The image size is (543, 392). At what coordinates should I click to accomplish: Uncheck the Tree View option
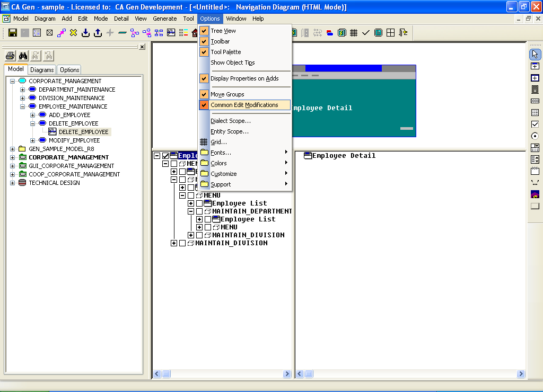tap(223, 31)
